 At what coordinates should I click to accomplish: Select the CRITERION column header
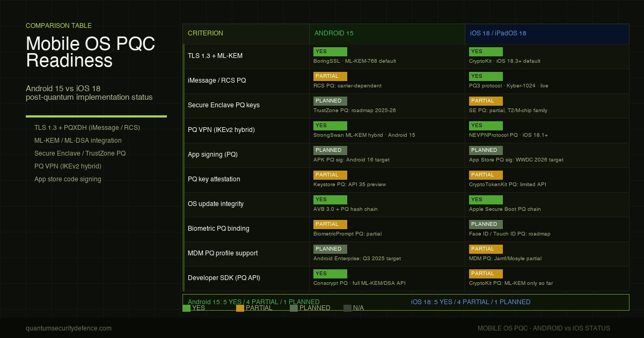[246, 33]
